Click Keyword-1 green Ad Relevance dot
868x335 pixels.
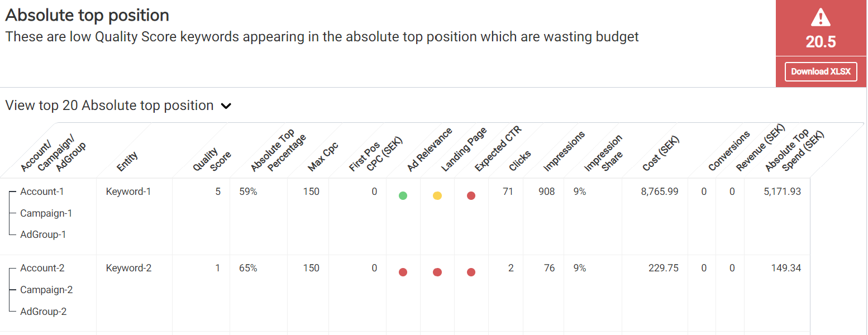click(403, 195)
